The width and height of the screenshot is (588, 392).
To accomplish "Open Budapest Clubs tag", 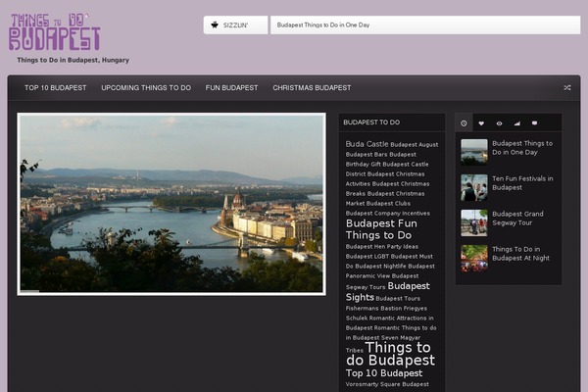I will (x=388, y=203).
